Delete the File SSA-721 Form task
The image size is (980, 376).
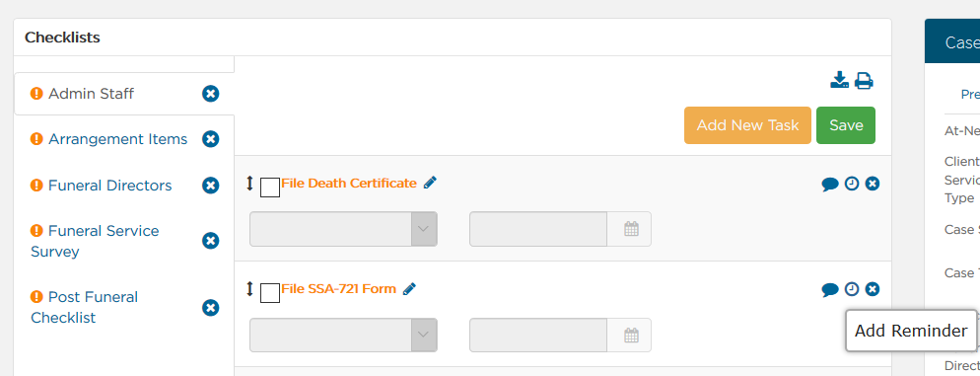tap(873, 289)
